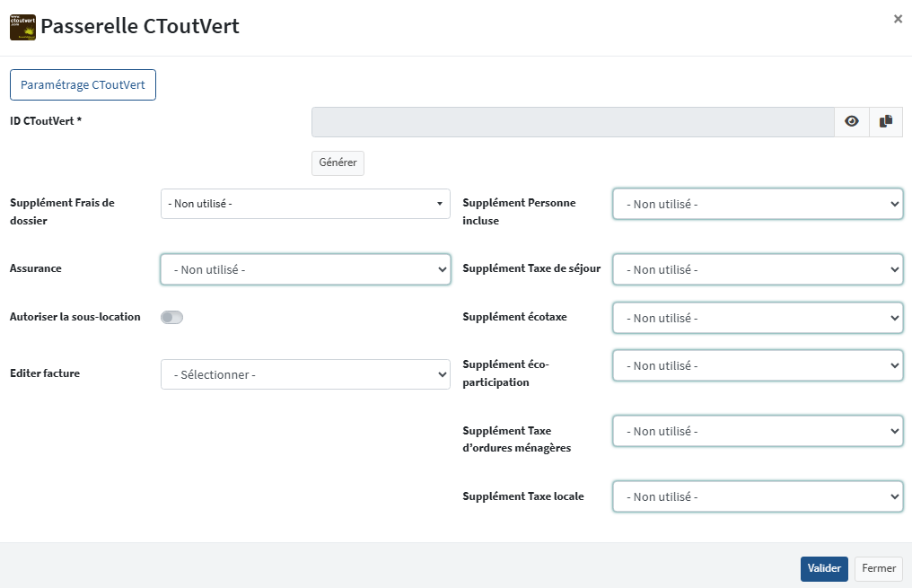The image size is (912, 588).
Task: Copy the CToutVert ID with copy icon
Action: click(886, 122)
